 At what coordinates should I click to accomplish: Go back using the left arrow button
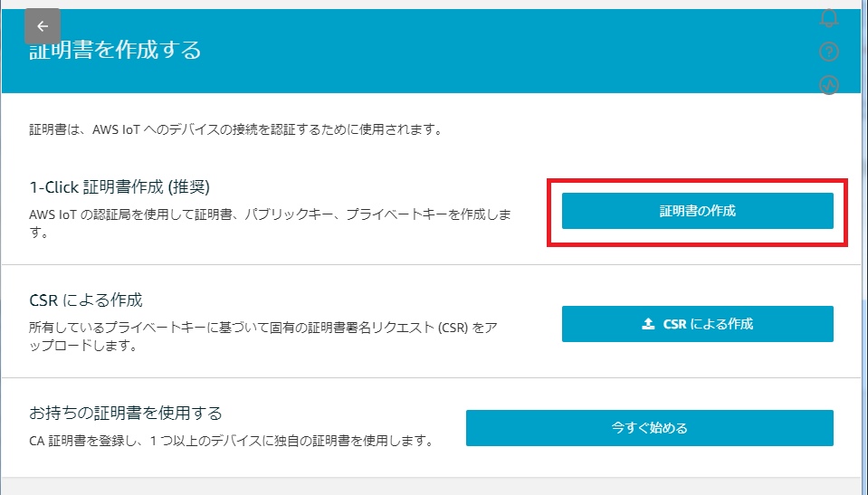[x=43, y=26]
